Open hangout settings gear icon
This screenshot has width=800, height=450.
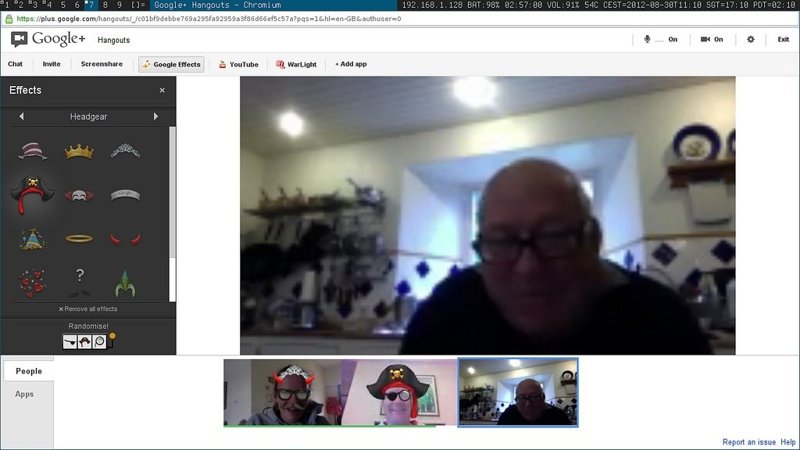[750, 39]
